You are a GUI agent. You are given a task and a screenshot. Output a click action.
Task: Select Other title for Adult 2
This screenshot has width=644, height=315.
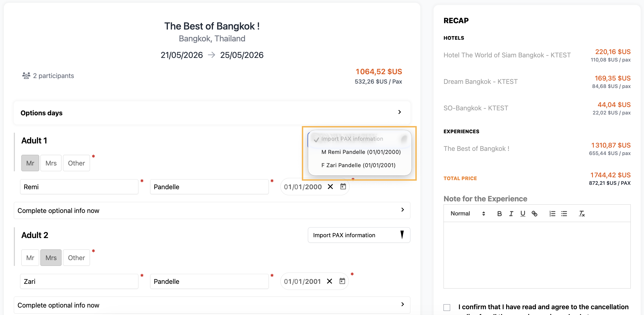[x=76, y=258]
